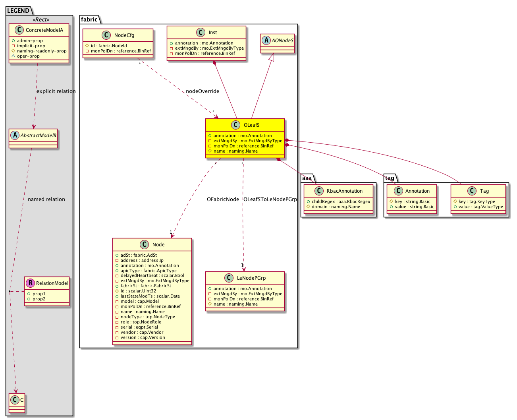Click the OFabricNode relation label

click(223, 199)
